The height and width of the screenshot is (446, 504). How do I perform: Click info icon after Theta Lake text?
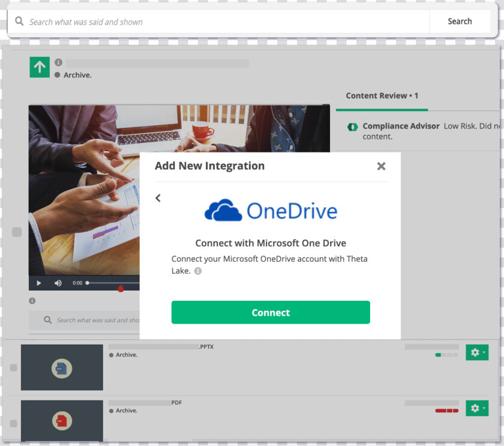click(198, 271)
